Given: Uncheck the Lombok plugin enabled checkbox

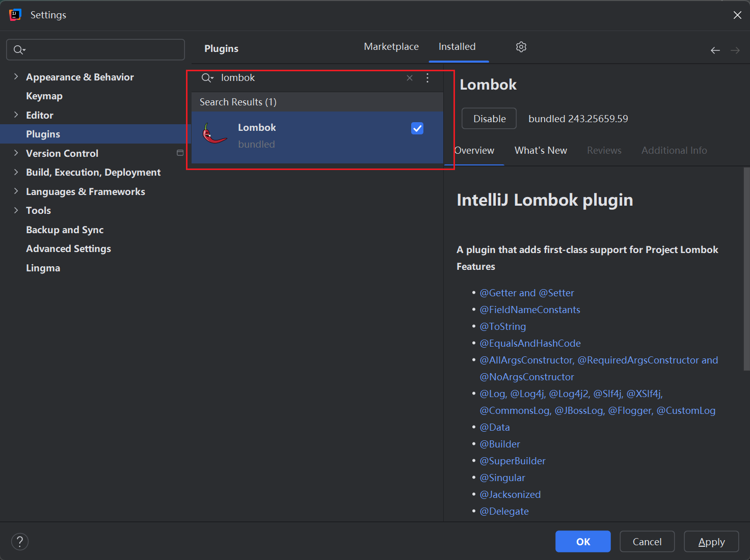Looking at the screenshot, I should click(x=417, y=128).
